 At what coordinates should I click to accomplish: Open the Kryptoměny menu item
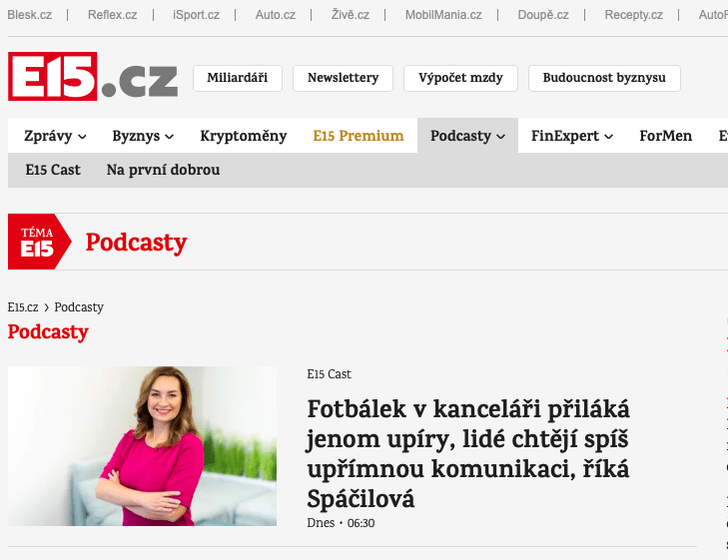coord(244,136)
